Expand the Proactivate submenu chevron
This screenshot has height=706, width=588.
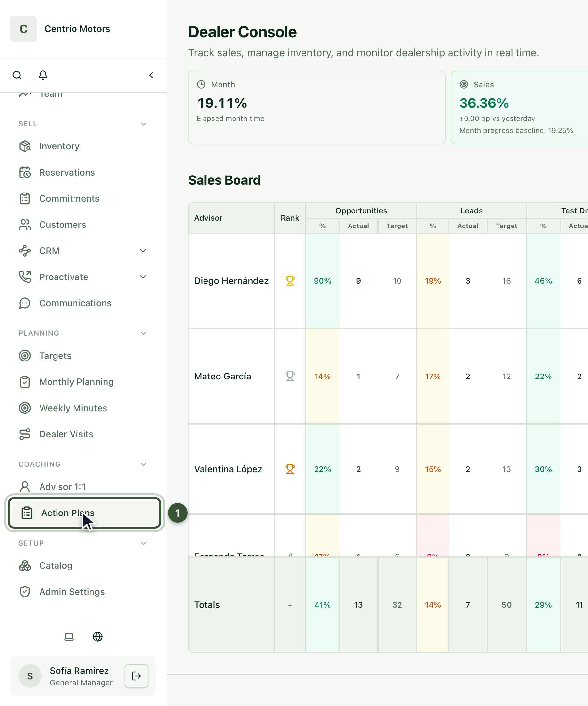[x=143, y=277]
